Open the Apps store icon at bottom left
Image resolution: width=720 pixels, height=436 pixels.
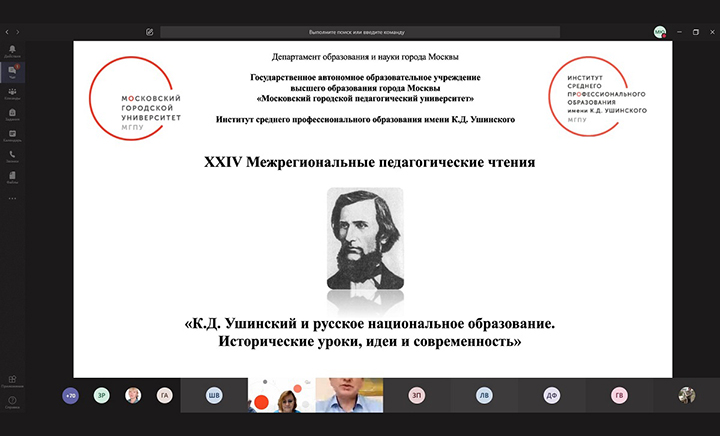pyautogui.click(x=12, y=381)
